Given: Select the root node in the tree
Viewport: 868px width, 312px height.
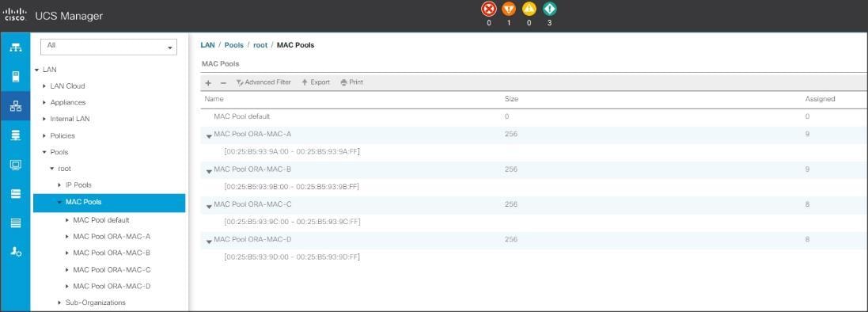Looking at the screenshot, I should pos(64,169).
